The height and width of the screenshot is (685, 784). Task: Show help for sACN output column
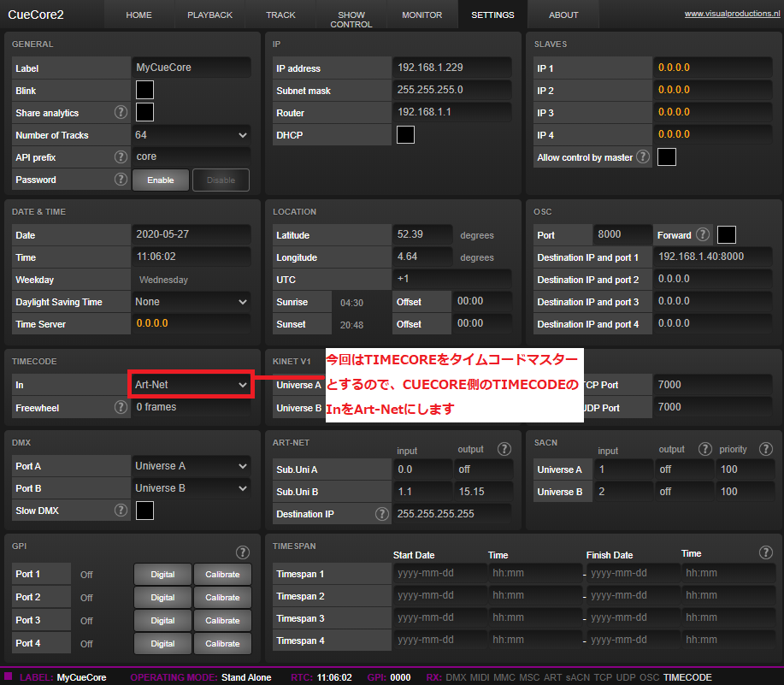coord(705,449)
